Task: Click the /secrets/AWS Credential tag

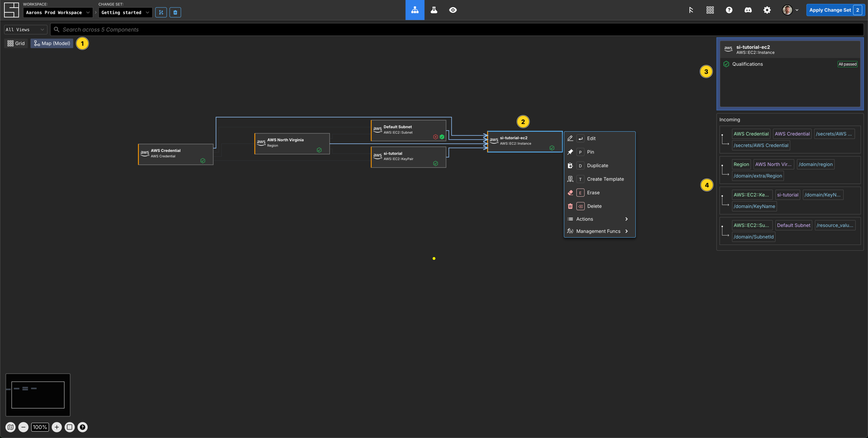Action: point(761,146)
